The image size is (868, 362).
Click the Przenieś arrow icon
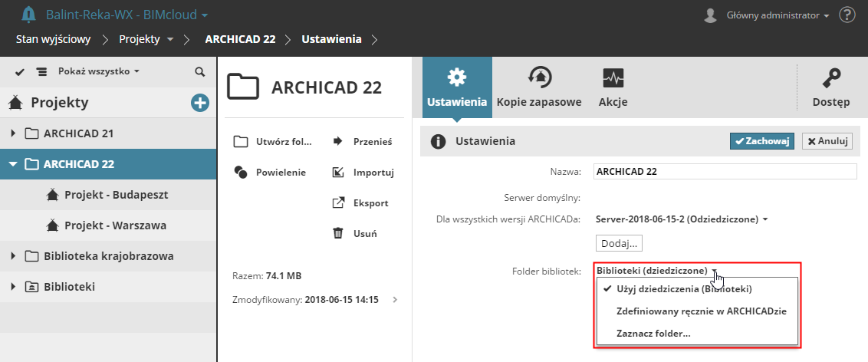[337, 142]
